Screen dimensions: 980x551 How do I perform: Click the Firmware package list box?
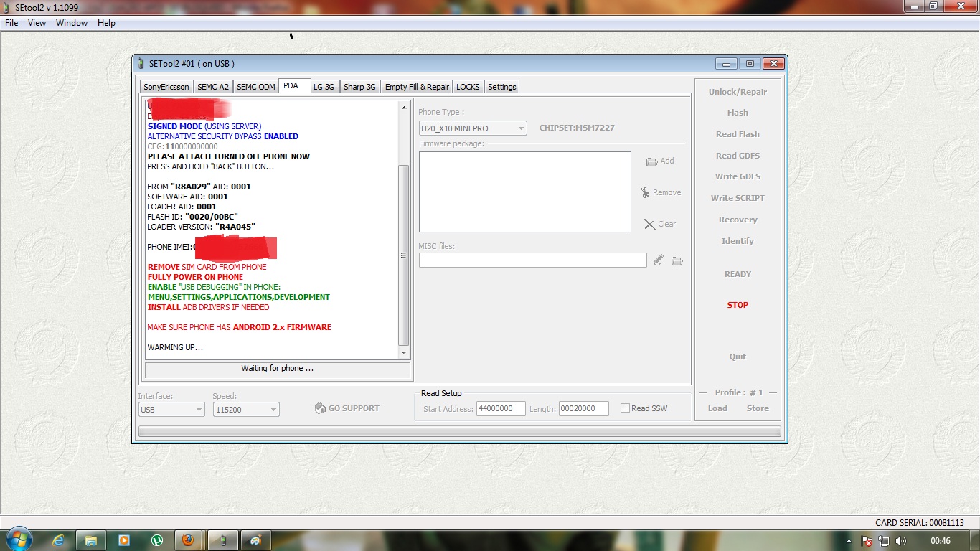pos(525,192)
